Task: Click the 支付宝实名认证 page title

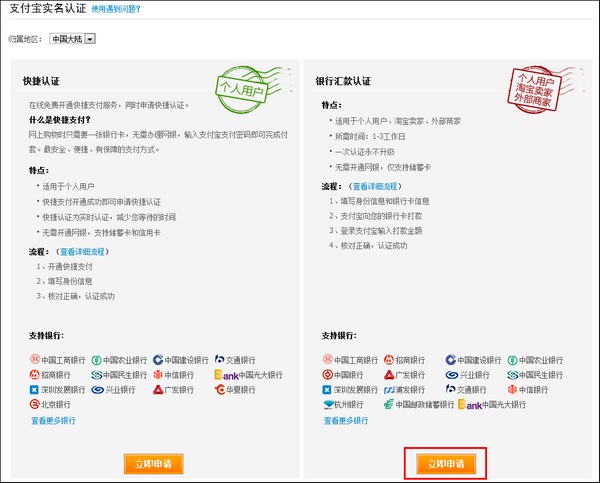Action: coord(48,8)
